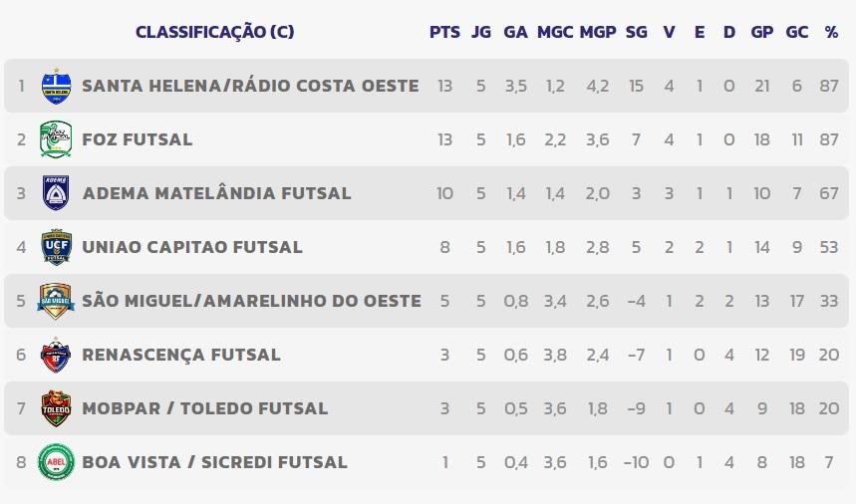Click the Santa Helena team crest

(56, 86)
